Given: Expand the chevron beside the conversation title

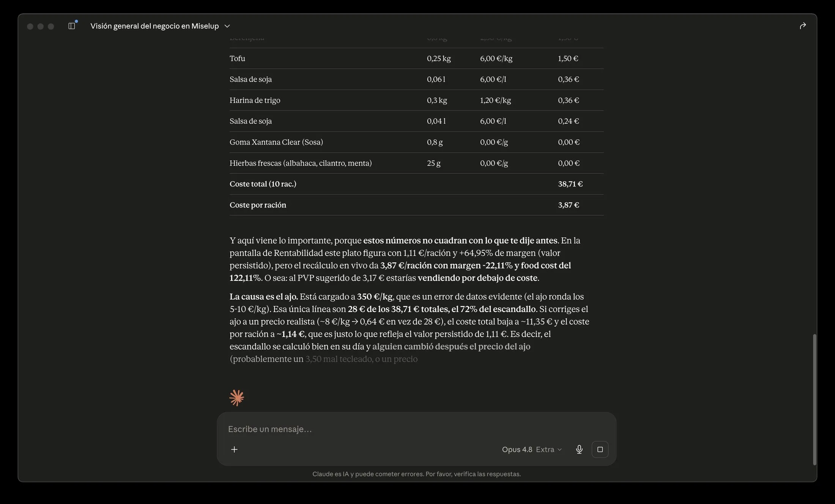Looking at the screenshot, I should [227, 26].
